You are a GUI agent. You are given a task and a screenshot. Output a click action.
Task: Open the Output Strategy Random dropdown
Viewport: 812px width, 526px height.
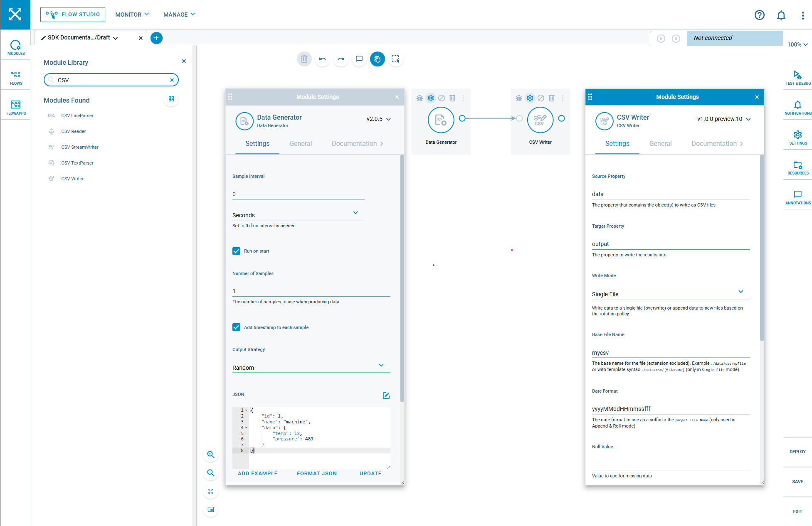tap(311, 367)
